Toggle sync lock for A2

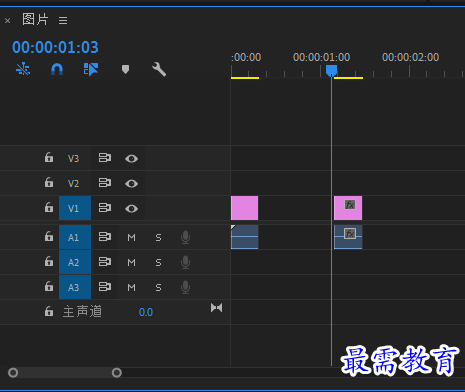tap(105, 262)
